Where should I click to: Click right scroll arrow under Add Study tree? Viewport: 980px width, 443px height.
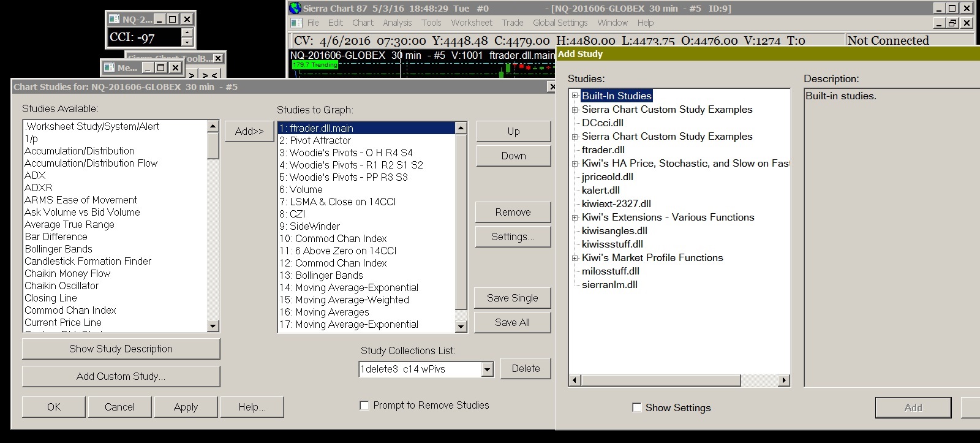(784, 380)
